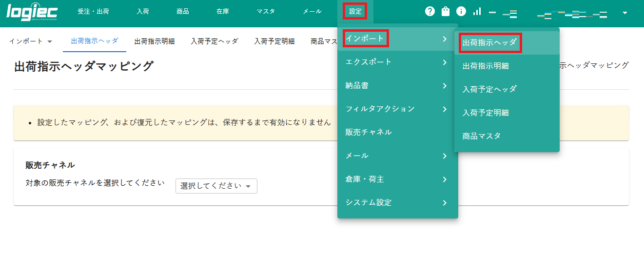Select 出荷指示ヘッダ in the import submenu
Viewport: 644px width, 256px height.
point(507,42)
